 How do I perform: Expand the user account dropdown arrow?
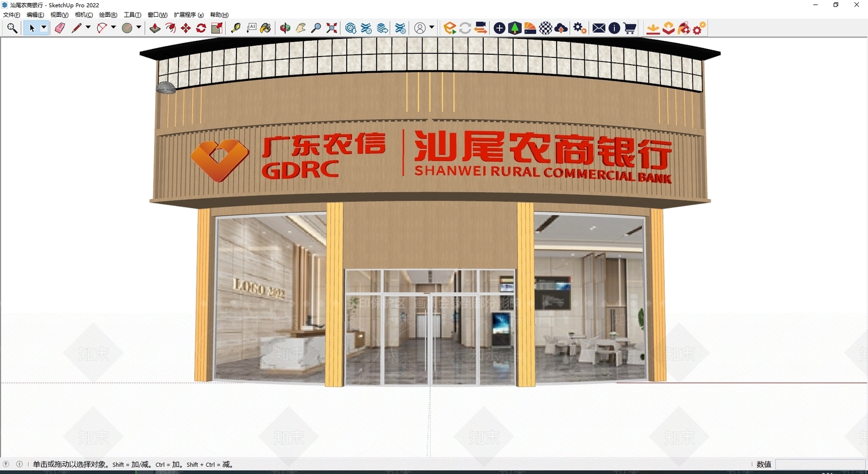click(432, 28)
